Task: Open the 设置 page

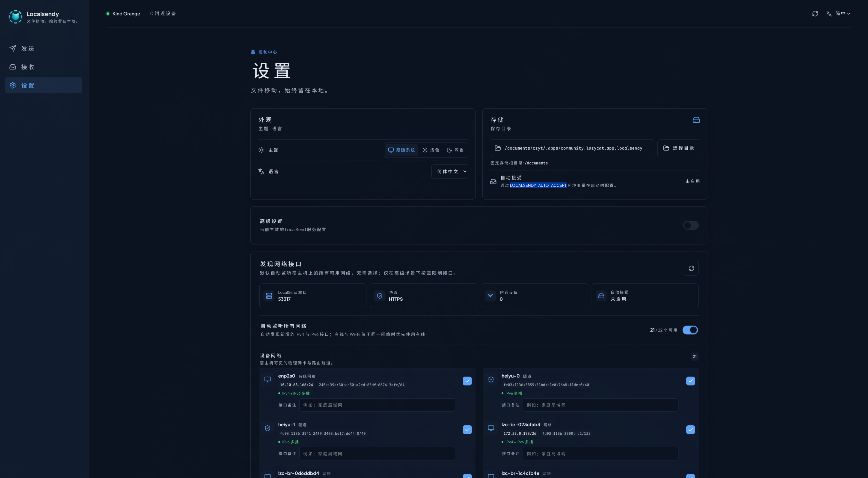Action: [43, 85]
